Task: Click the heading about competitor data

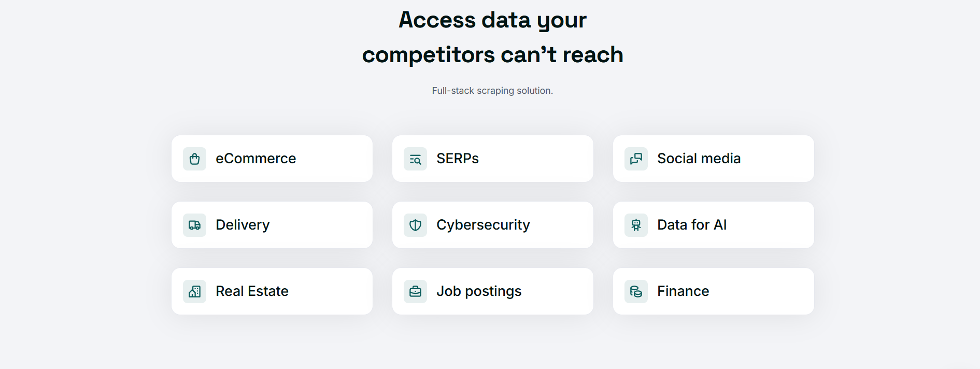Action: coord(492,36)
